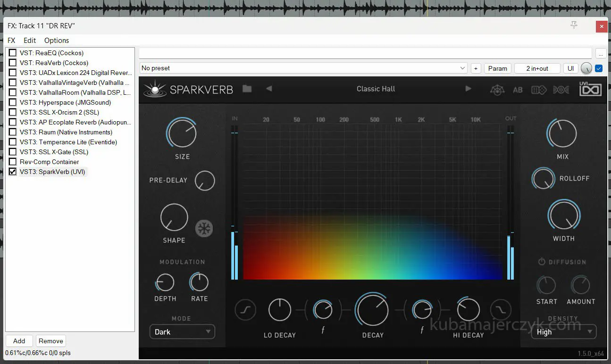Open the Options menu
Viewport: 611px width, 364px height.
click(x=57, y=41)
